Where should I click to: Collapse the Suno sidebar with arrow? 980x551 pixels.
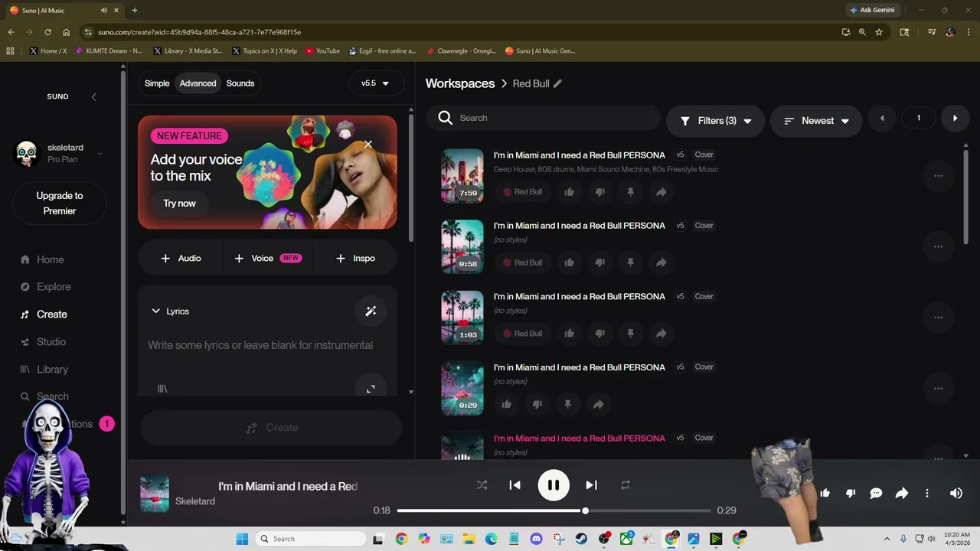click(x=93, y=96)
